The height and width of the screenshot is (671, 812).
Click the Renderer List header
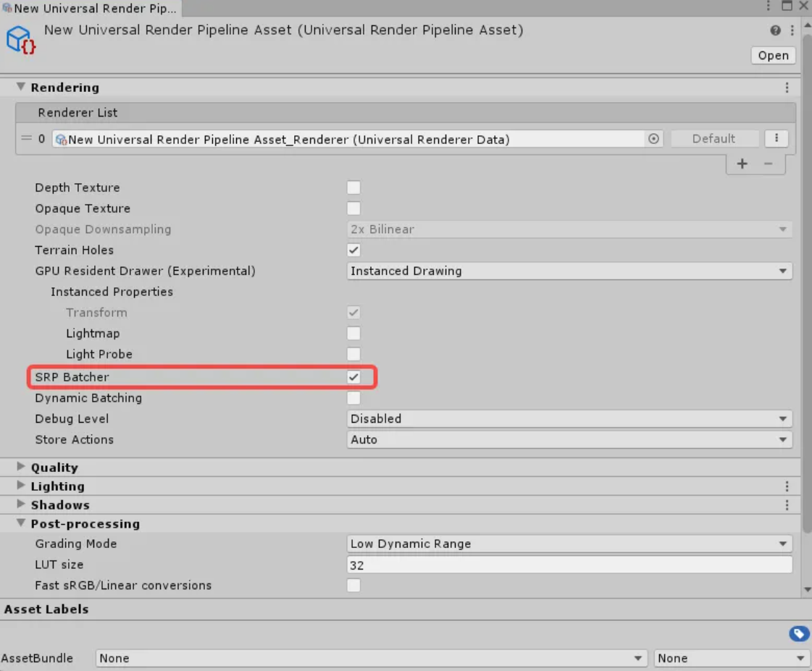406,113
